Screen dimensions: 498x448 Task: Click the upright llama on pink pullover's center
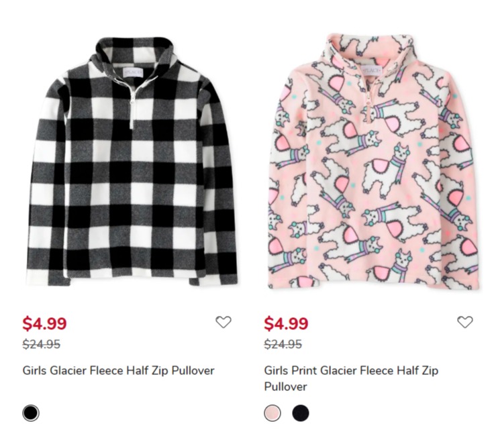pos(386,170)
